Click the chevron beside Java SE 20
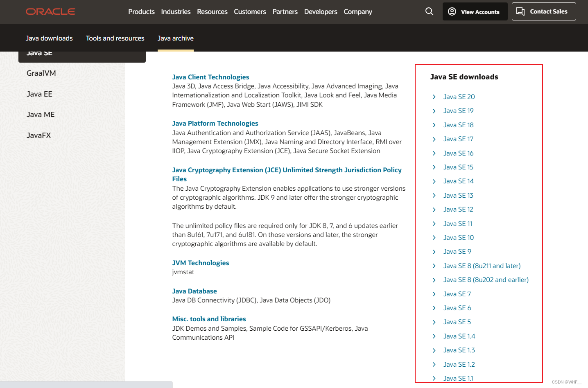588x388 pixels. pyautogui.click(x=434, y=97)
